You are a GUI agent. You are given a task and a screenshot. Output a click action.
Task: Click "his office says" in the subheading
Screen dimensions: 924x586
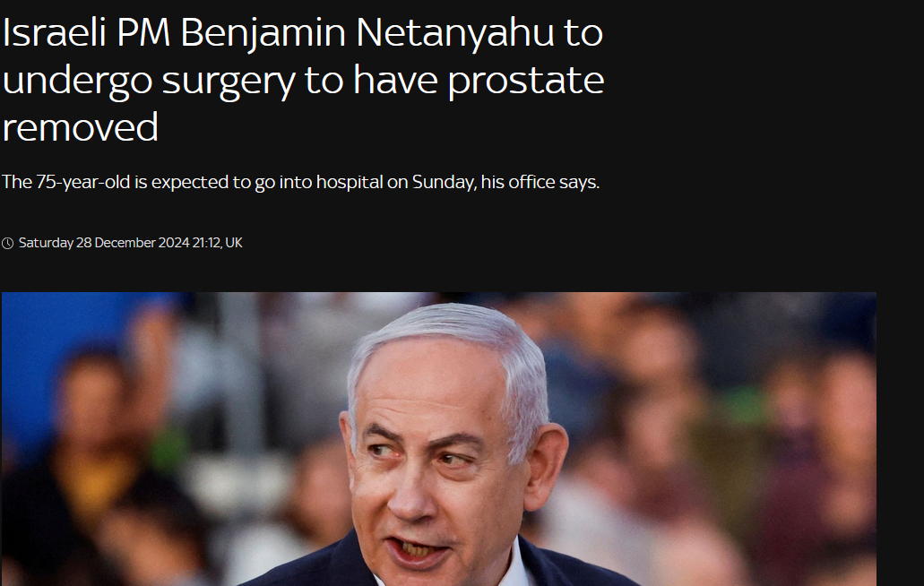(540, 182)
